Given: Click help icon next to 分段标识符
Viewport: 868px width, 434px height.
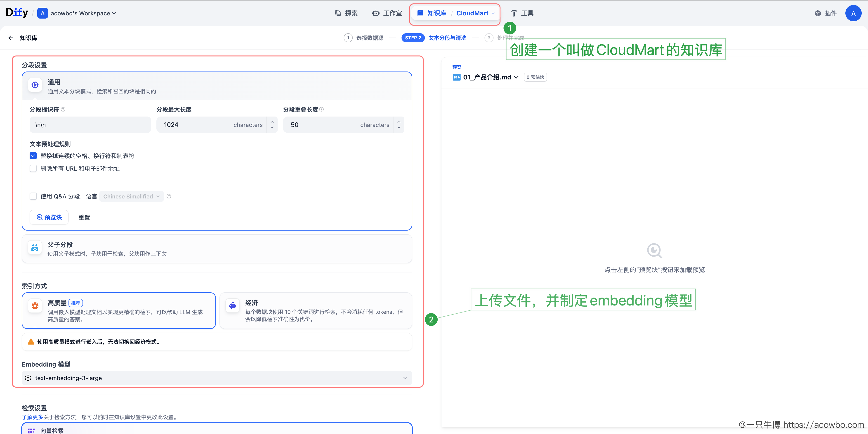Looking at the screenshot, I should click(x=63, y=109).
